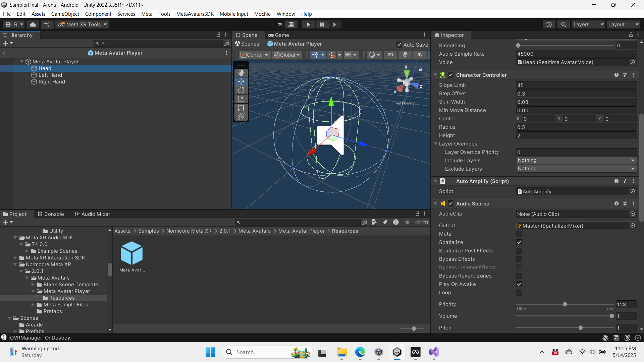Open the GameObject menu

coord(65,14)
